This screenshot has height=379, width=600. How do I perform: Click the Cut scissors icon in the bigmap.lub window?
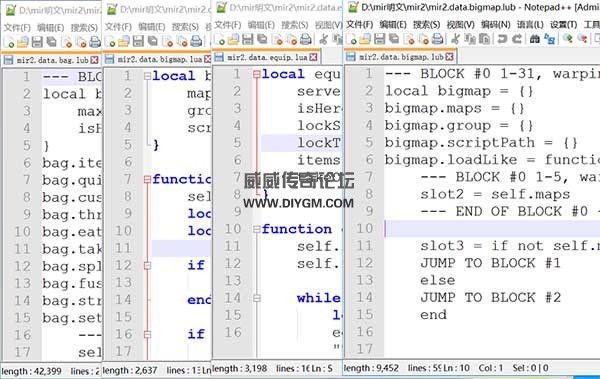(x=455, y=39)
